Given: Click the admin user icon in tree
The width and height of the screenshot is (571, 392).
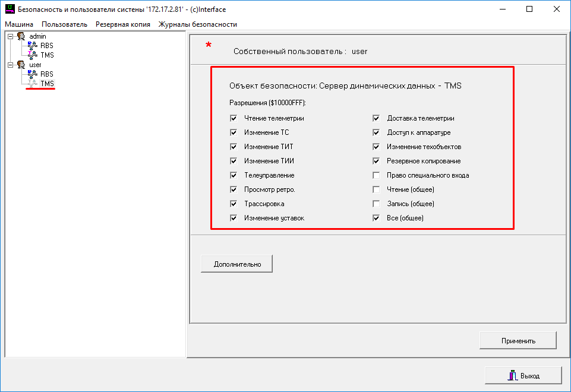Looking at the screenshot, I should click(21, 36).
